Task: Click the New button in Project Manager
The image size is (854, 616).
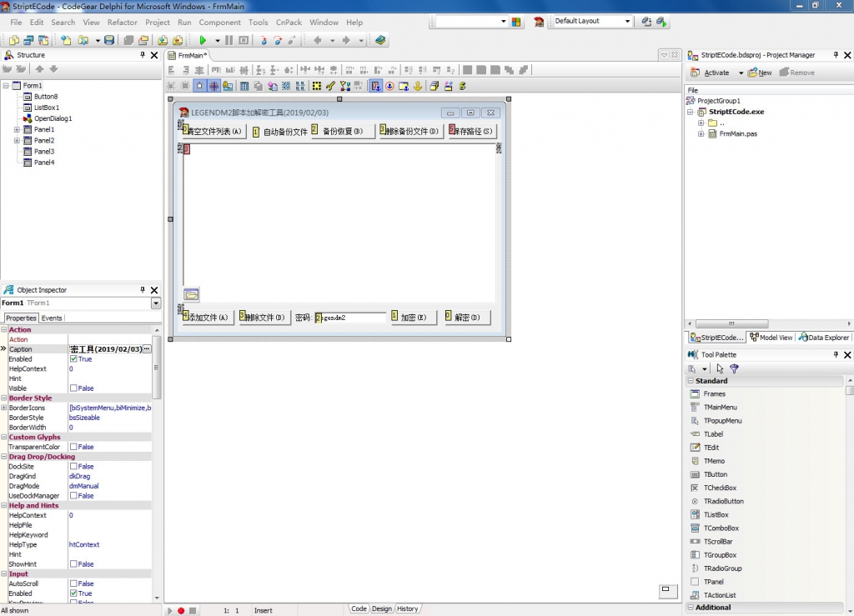Action: (760, 73)
